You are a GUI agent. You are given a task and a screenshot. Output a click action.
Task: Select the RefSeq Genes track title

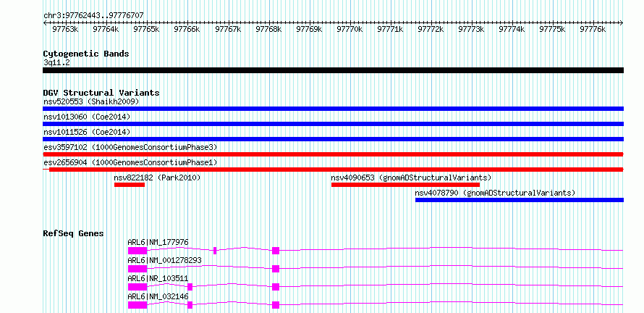click(x=74, y=233)
